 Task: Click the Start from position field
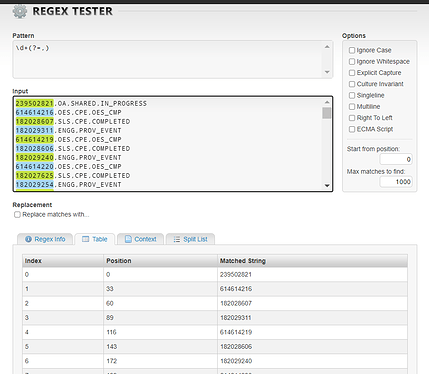(x=396, y=159)
